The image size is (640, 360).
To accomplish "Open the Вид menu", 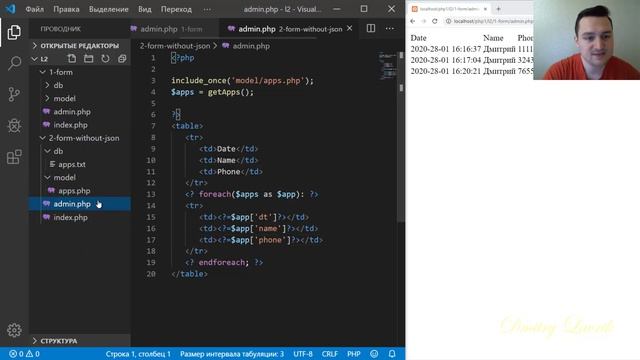I will [144, 9].
